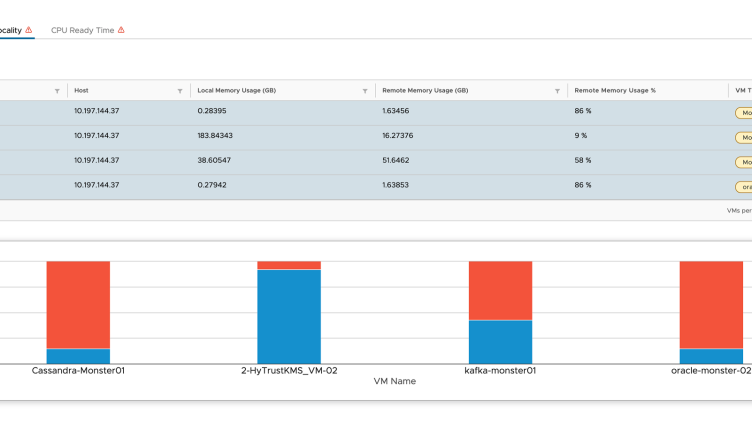Click red segment of oracle-monster-02 bar
The height and width of the screenshot is (423, 752).
pos(711,305)
